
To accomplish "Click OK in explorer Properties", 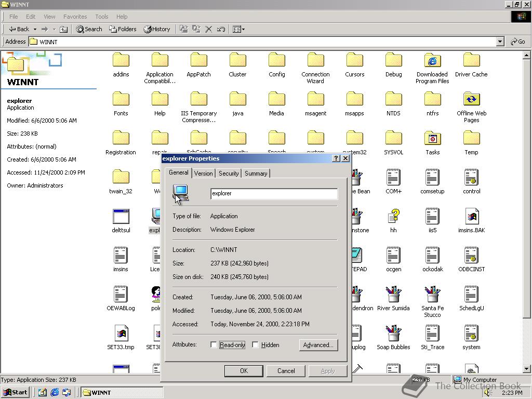I will click(x=244, y=371).
